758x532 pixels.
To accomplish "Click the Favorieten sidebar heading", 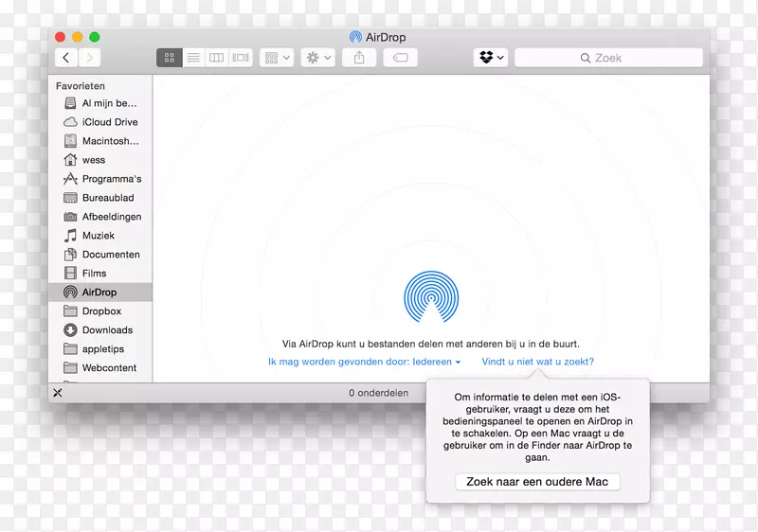I will 81,86.
